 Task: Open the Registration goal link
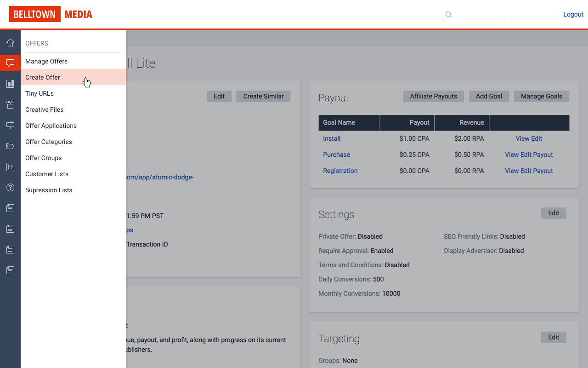[x=340, y=171]
